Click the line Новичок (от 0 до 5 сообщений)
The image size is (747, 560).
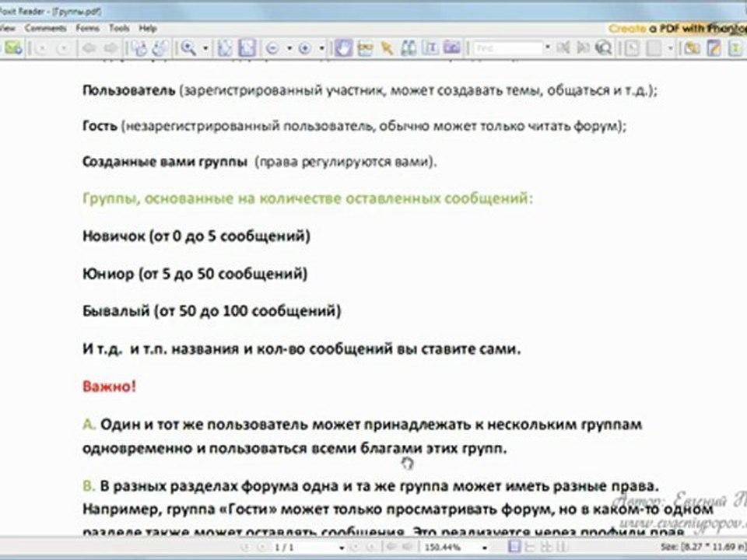(x=196, y=236)
